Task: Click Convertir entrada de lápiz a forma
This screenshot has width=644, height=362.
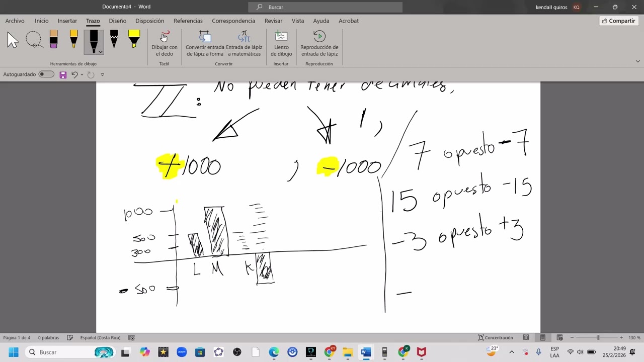Action: [x=205, y=44]
